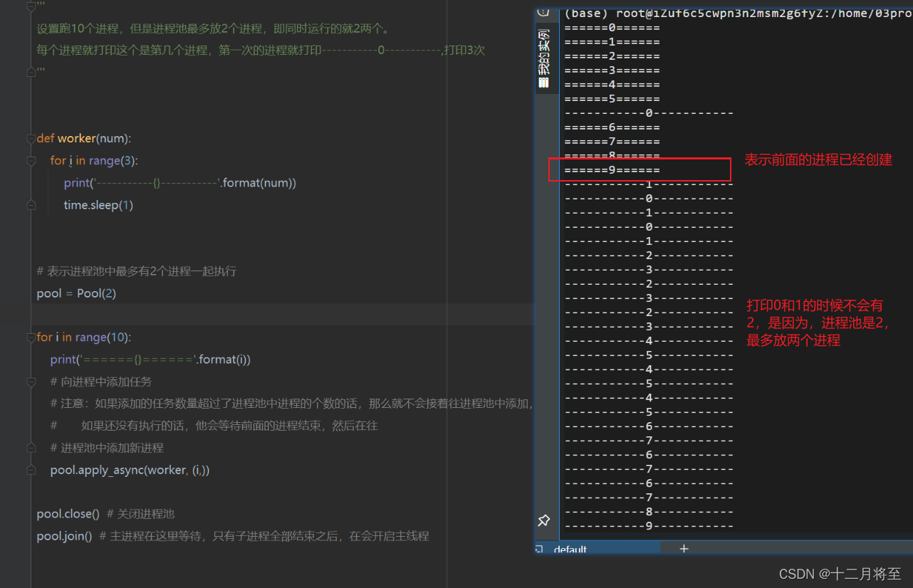Click terminal output '-----------8-----------'
Viewport: 913px width, 588px height.
649,512
